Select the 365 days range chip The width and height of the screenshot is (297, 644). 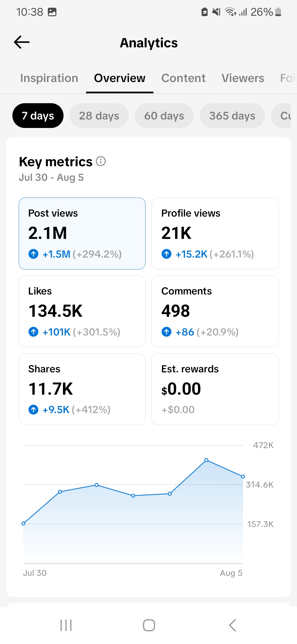pos(232,116)
